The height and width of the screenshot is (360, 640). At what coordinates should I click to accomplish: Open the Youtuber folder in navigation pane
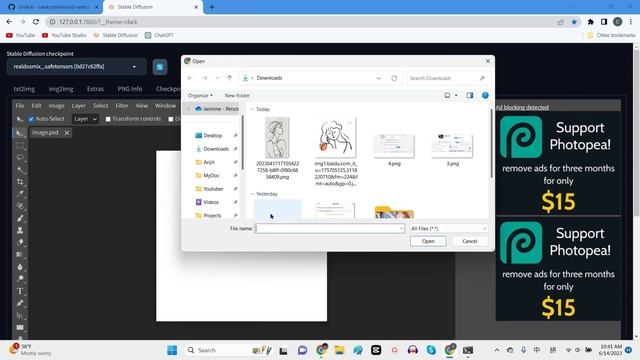[x=213, y=189]
